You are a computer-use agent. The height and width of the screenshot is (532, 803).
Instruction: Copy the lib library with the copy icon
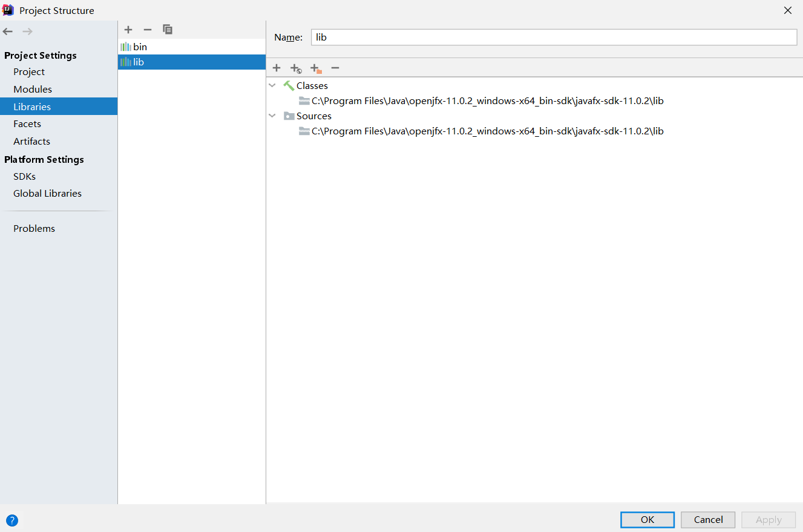pyautogui.click(x=168, y=29)
